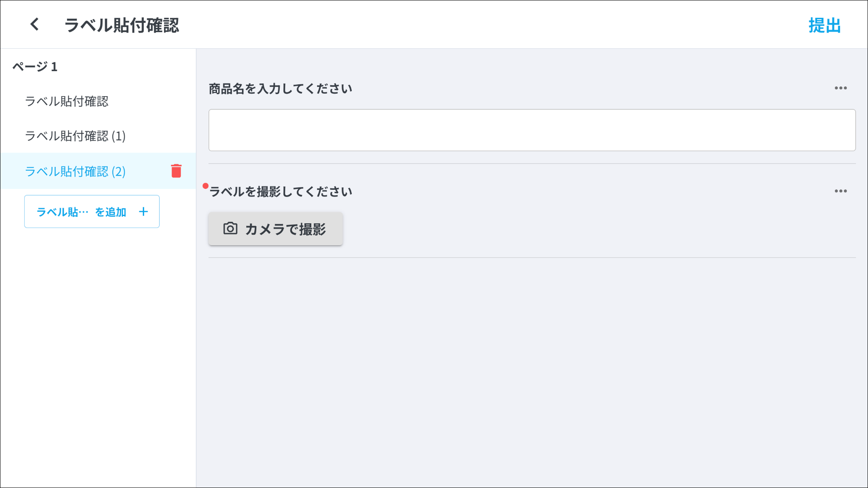Switch to ラベル貼付確認 (1) in the sidebar

click(x=75, y=136)
